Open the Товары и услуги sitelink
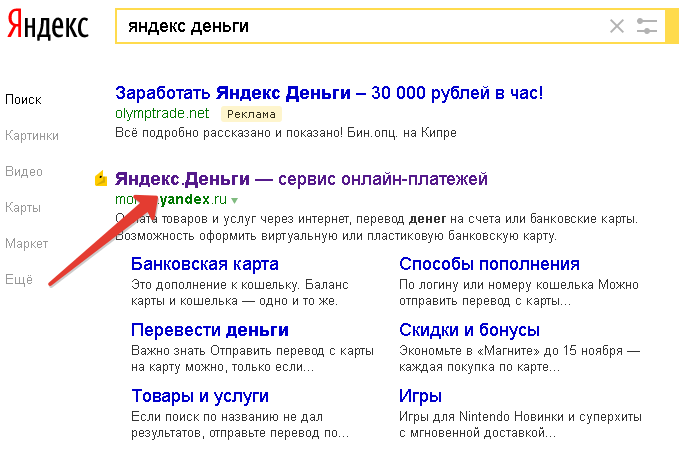The width and height of the screenshot is (679, 450). coord(200,396)
